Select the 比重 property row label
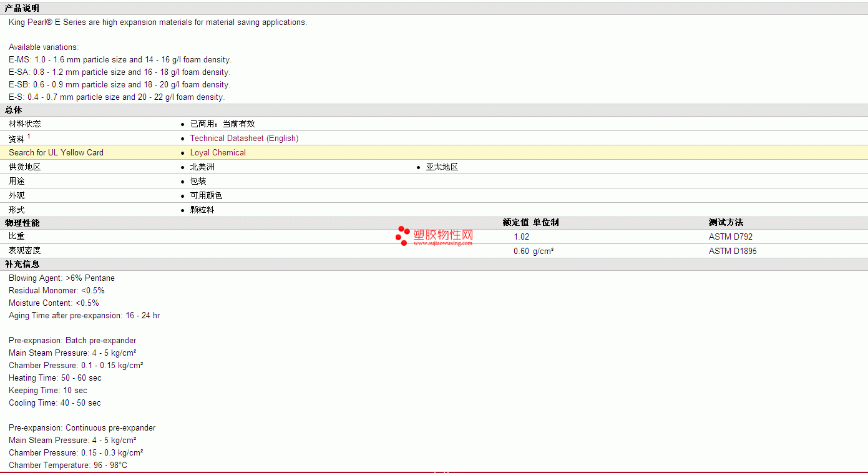 click(x=17, y=236)
